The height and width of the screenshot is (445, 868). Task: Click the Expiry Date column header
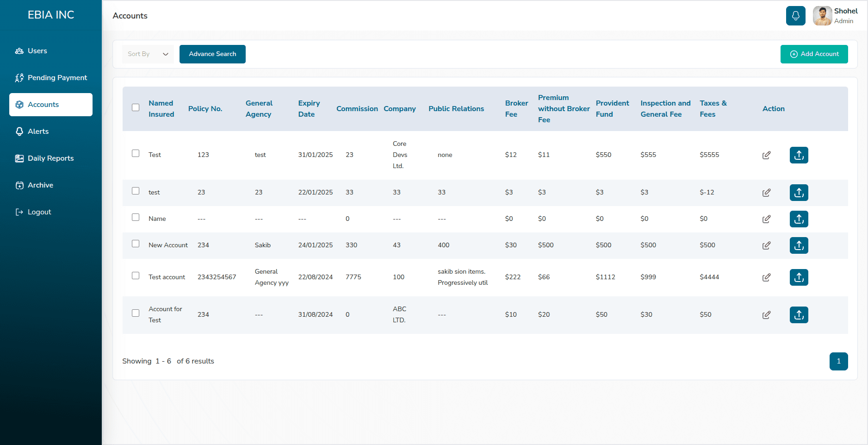tap(309, 109)
